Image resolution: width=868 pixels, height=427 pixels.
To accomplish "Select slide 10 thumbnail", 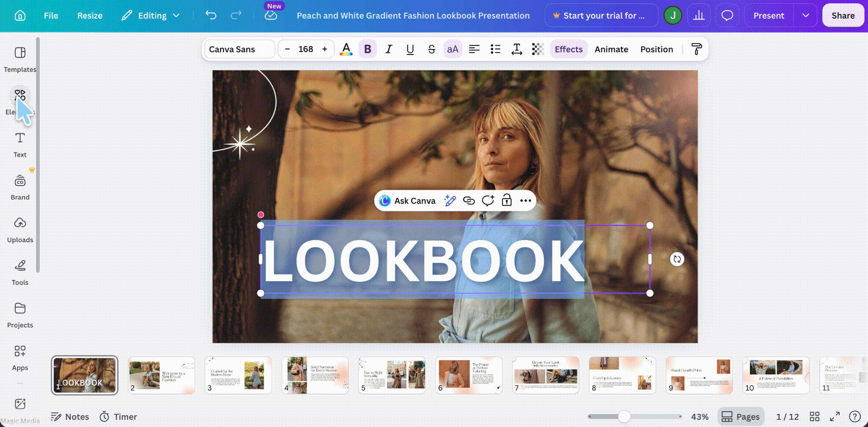I will pyautogui.click(x=776, y=375).
